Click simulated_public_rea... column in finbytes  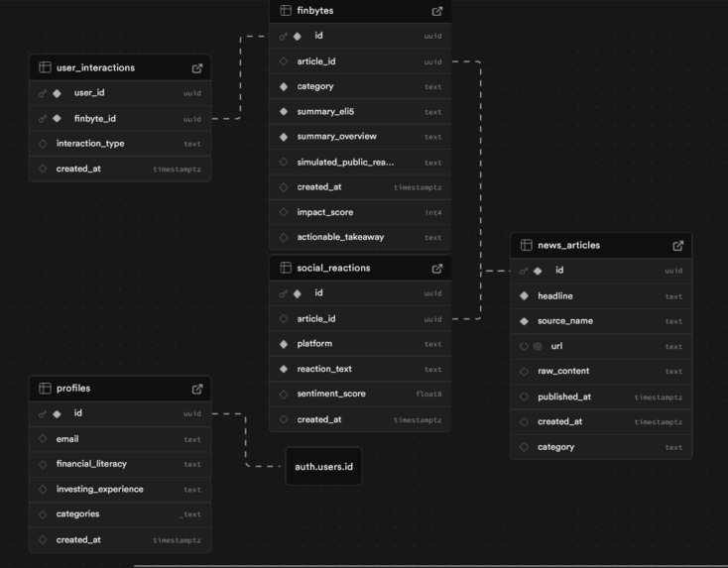click(360, 162)
